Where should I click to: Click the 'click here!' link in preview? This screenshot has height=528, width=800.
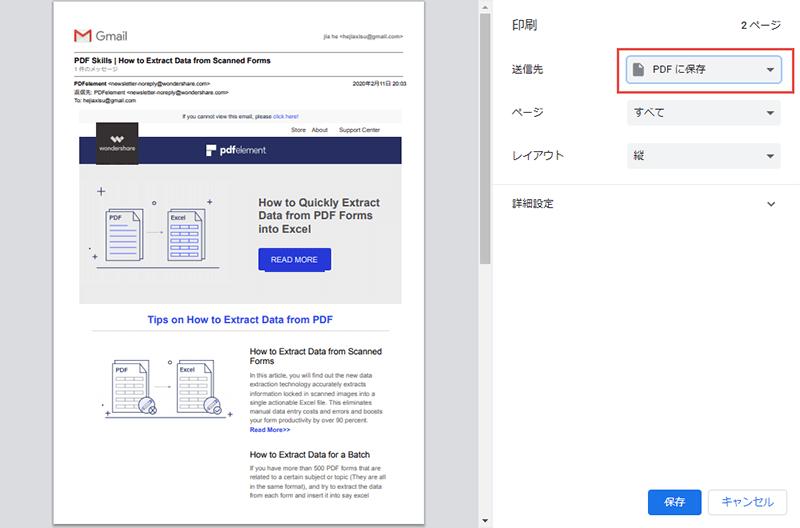(x=286, y=116)
